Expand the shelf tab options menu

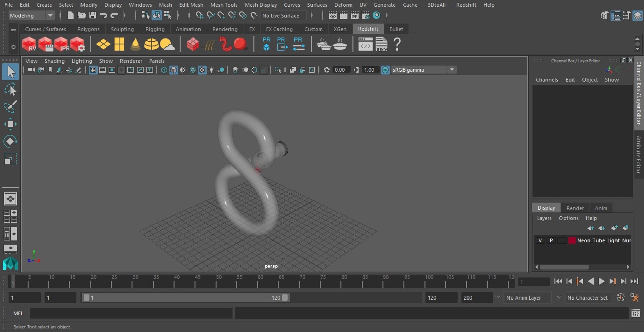pos(13,30)
